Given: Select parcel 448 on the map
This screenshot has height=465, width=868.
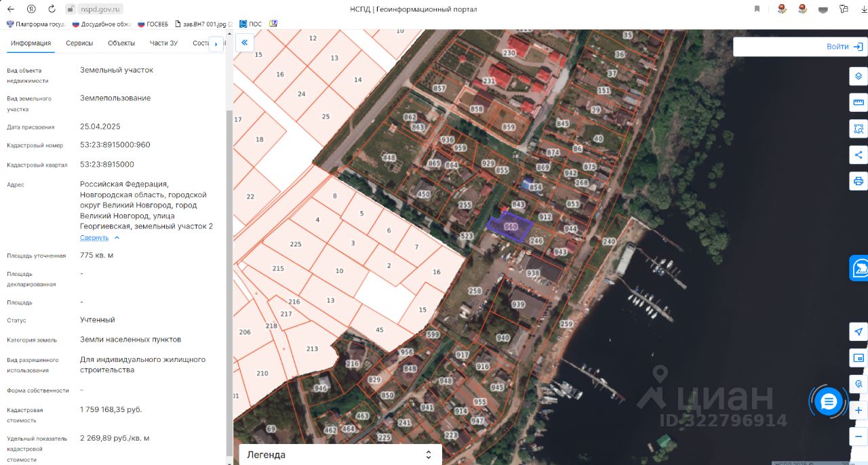Looking at the screenshot, I should 389,158.
